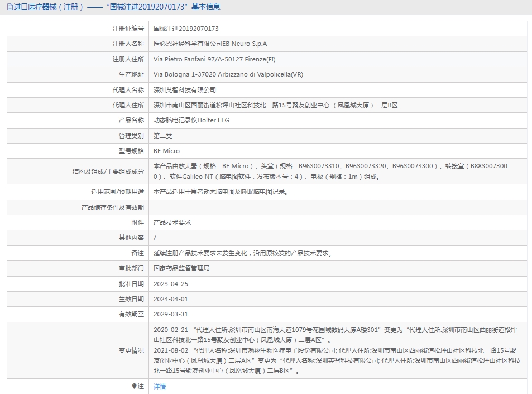532x394 pixels.
Task: Click the address Via Pietro Fanfani 97/A-50127 Firenze(FI)
Action: point(214,59)
